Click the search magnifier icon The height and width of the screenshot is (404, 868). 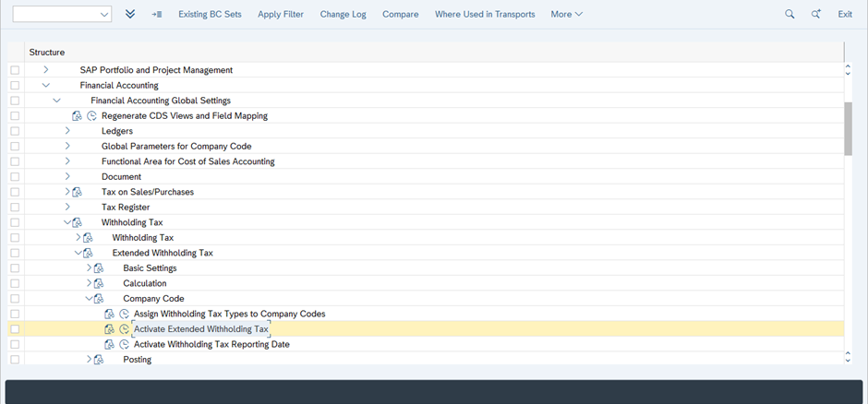coord(790,15)
